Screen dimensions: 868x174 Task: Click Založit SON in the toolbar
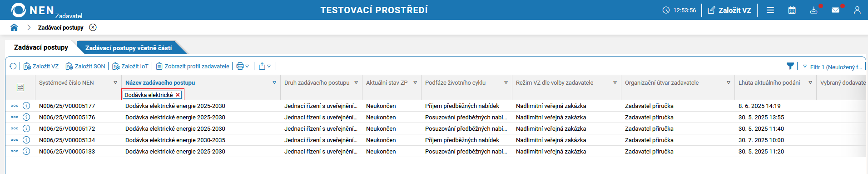tap(85, 66)
